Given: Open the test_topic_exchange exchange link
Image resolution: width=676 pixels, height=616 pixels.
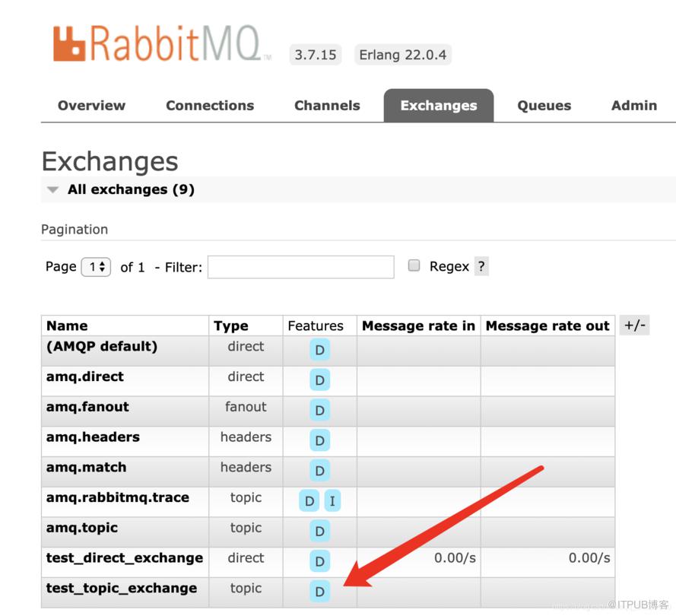Looking at the screenshot, I should click(x=122, y=588).
